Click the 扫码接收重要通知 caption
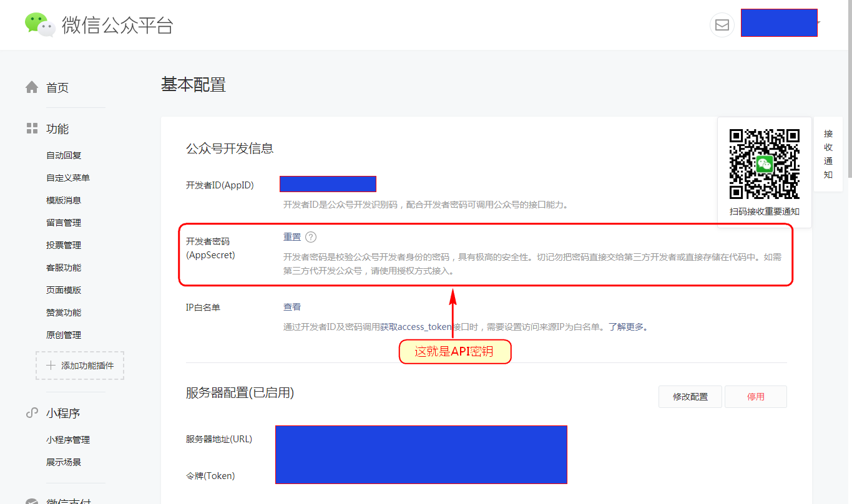 765,211
